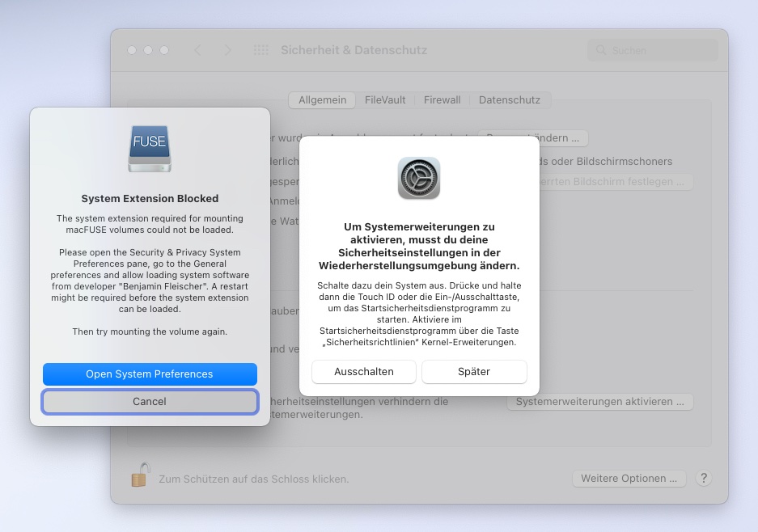
Task: Open the Firewall tab
Action: 442,99
